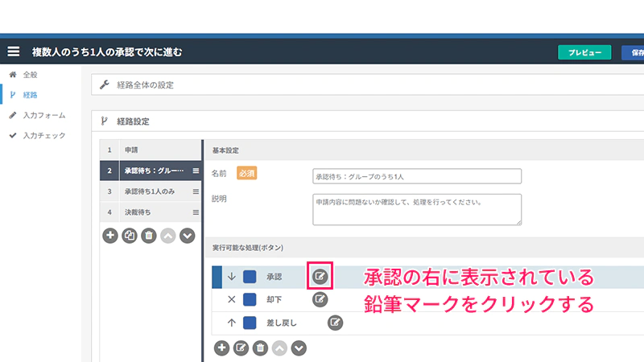Select step 3 承認待ち1人のみ
The image size is (644, 362).
151,191
